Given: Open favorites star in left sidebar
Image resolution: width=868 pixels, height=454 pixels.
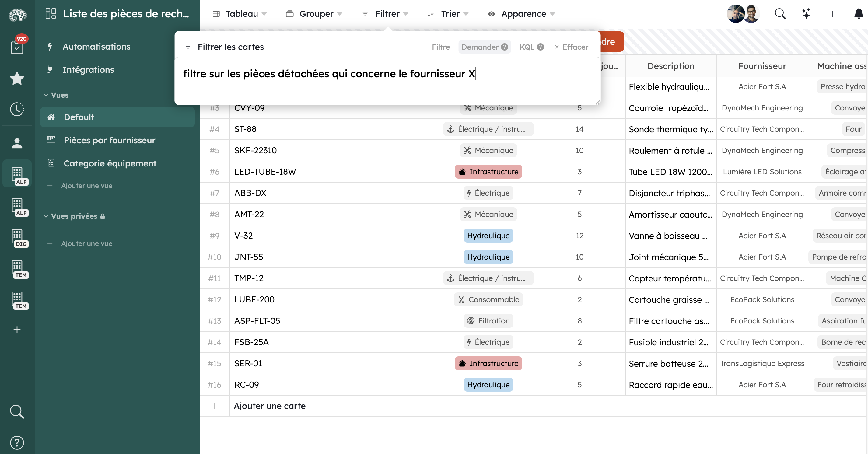Looking at the screenshot, I should tap(17, 78).
